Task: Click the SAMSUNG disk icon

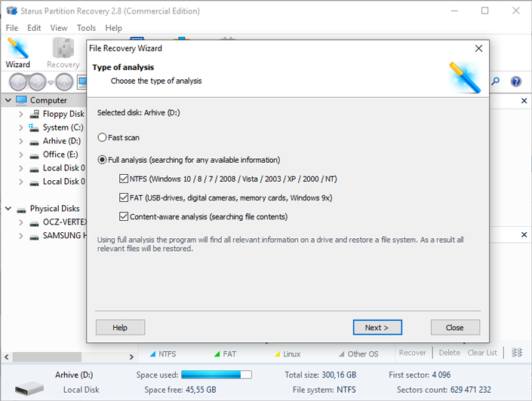Action: pos(34,237)
